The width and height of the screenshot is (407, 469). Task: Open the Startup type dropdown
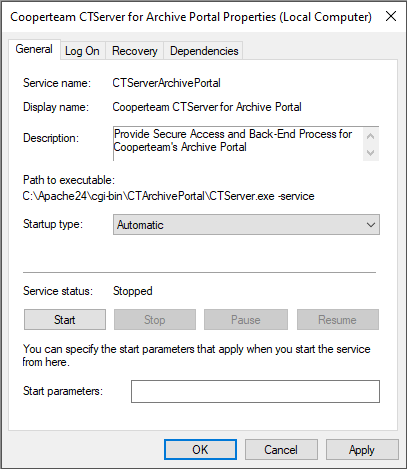pos(246,225)
